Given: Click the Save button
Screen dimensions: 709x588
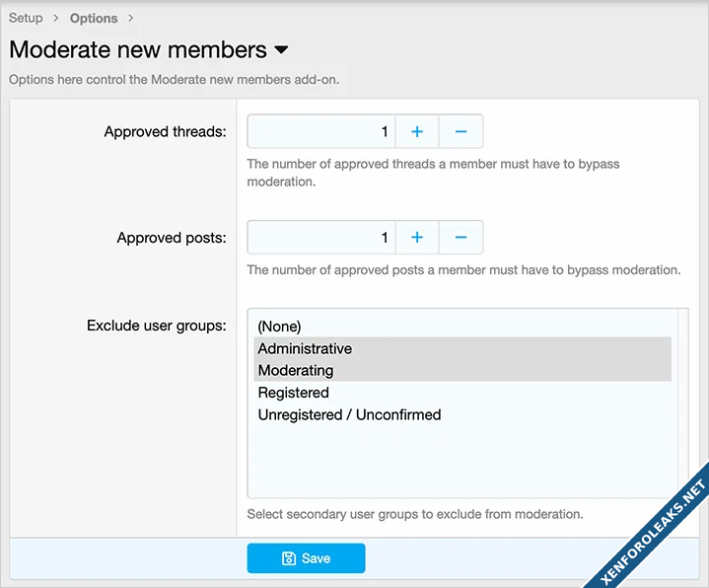Looking at the screenshot, I should pos(306,558).
